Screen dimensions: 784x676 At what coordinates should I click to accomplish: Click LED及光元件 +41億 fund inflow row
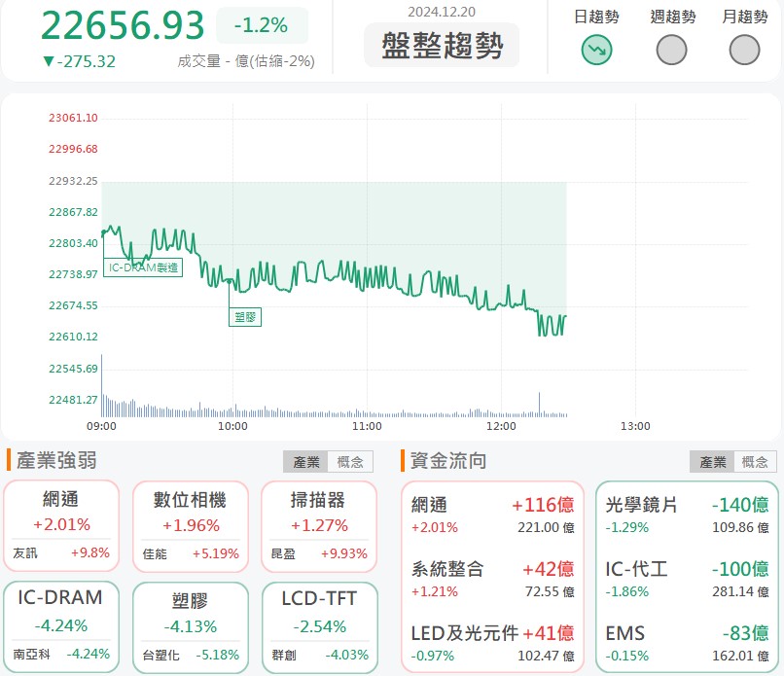pos(492,643)
